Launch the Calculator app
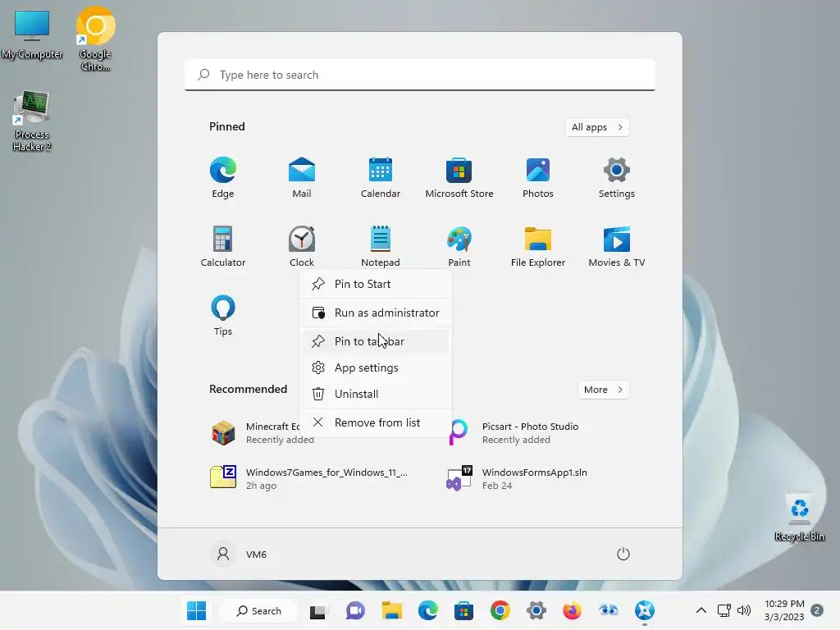The height and width of the screenshot is (630, 840). tap(223, 246)
